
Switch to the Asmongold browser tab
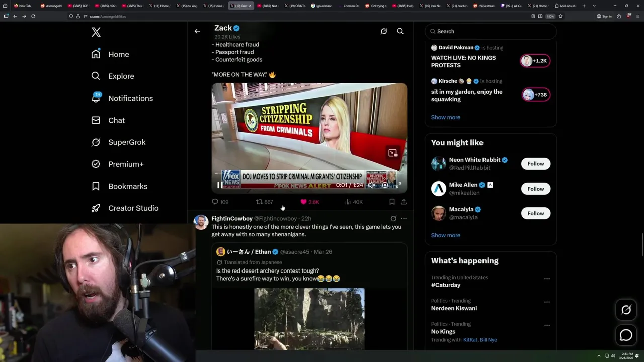click(x=51, y=6)
